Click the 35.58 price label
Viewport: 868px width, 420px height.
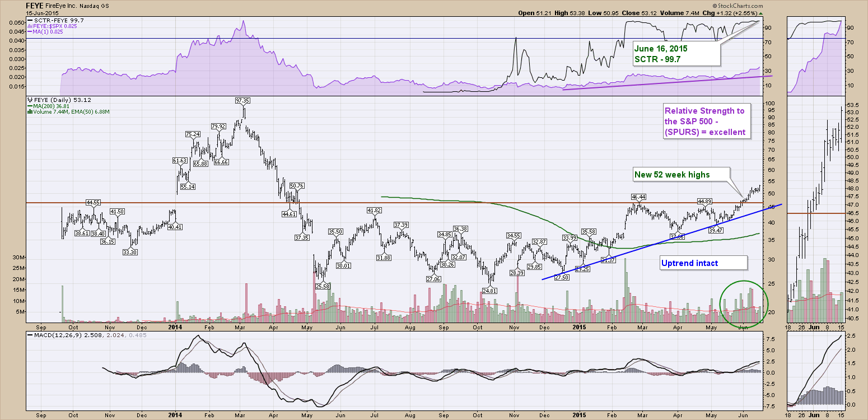[588, 231]
